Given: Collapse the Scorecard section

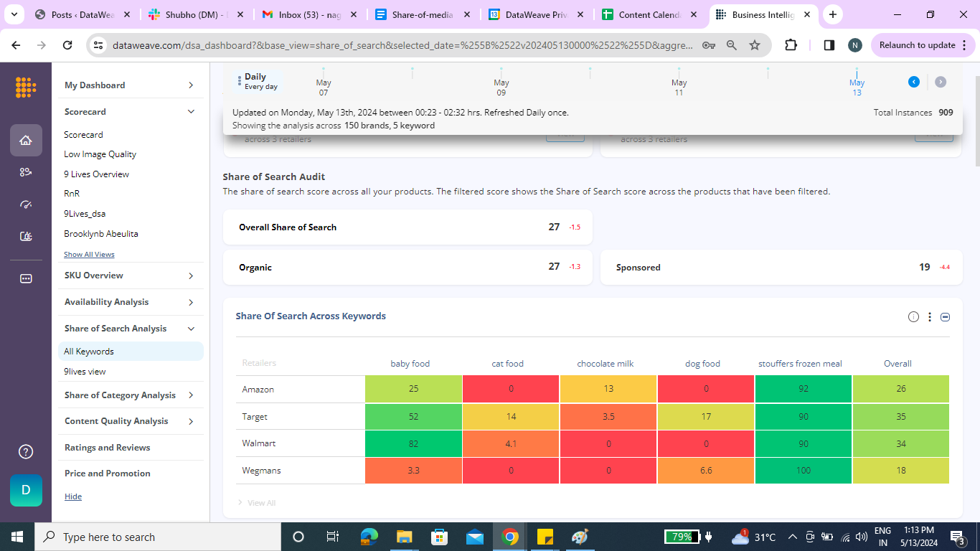Looking at the screenshot, I should click(191, 112).
